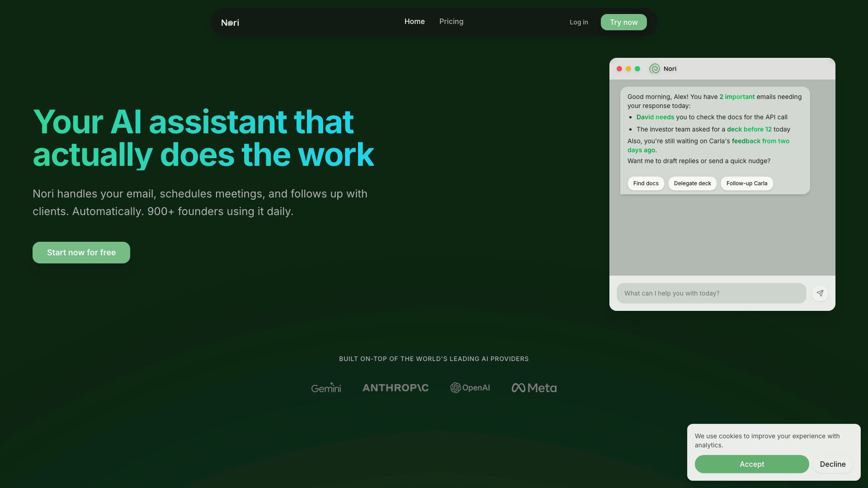Click the Try now button
This screenshot has height=488, width=868.
(623, 22)
